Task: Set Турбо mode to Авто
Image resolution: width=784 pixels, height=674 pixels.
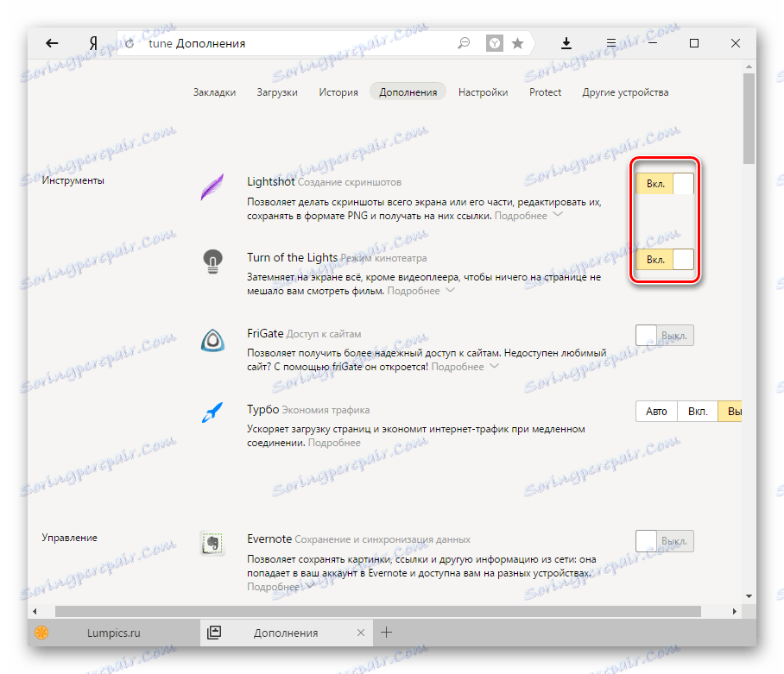Action: click(x=656, y=411)
